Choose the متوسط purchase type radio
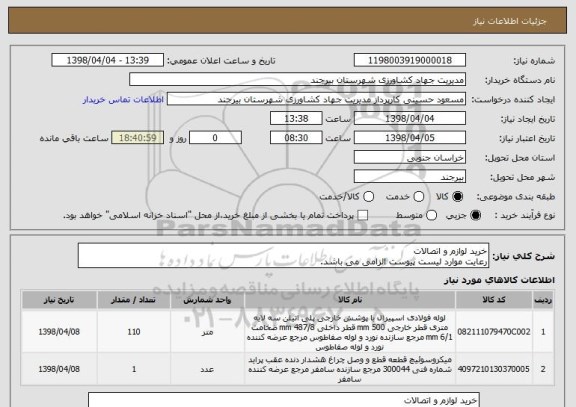The width and height of the screenshot is (576, 407). point(431,216)
